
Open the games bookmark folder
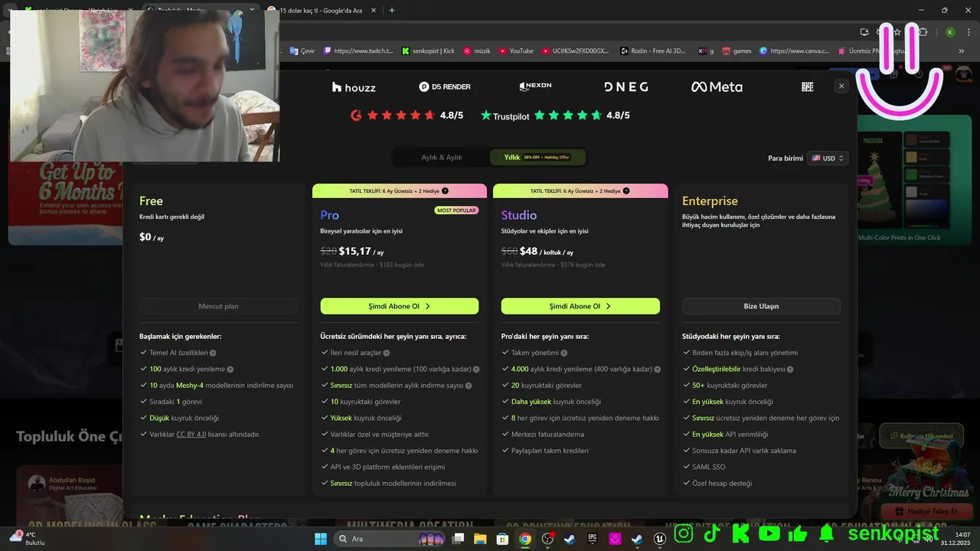737,51
